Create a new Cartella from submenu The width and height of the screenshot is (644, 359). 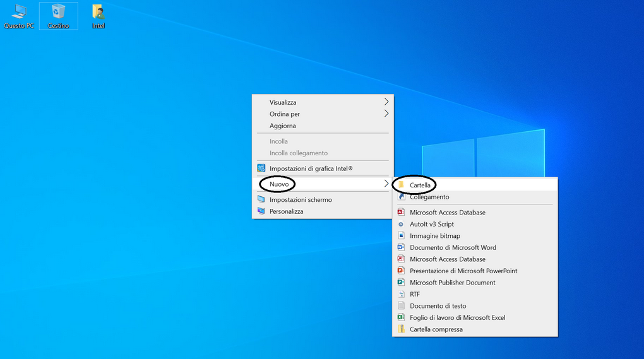[x=475, y=185]
